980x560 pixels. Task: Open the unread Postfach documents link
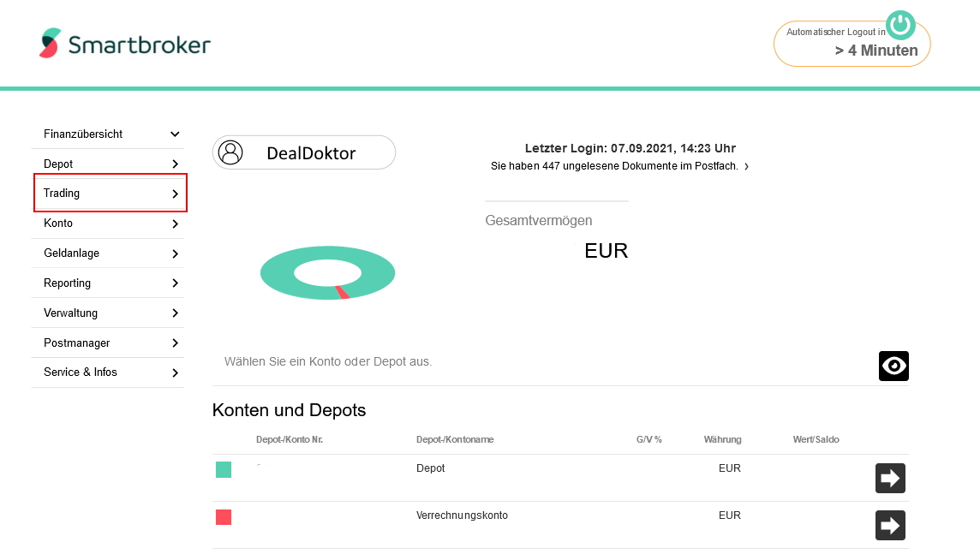[619, 166]
